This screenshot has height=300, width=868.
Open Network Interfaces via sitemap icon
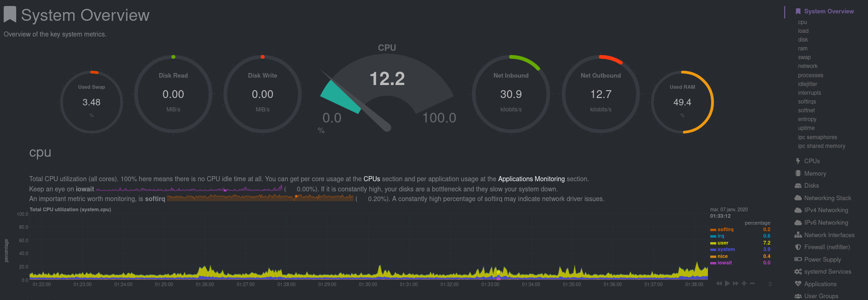[798, 235]
